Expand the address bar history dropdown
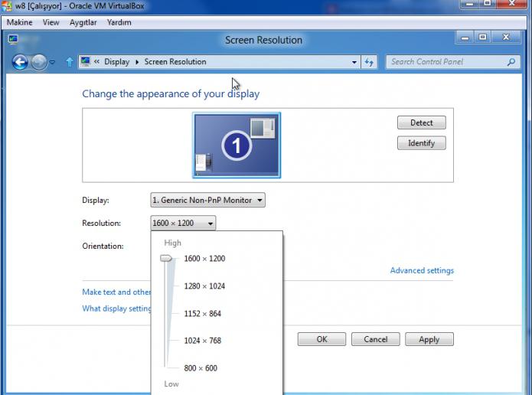 click(354, 62)
